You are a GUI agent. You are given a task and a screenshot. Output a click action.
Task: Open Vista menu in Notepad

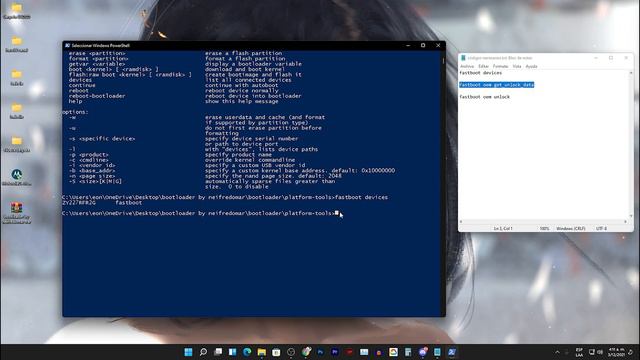517,66
